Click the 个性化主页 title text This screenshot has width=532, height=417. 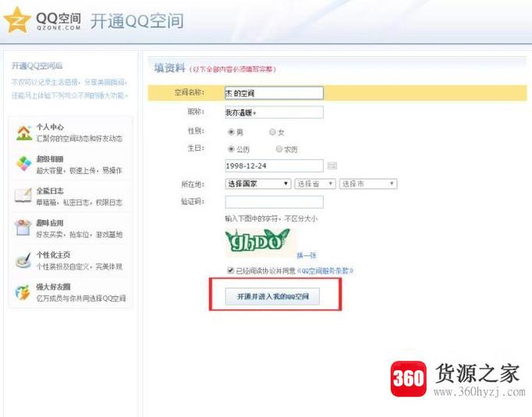(53, 255)
